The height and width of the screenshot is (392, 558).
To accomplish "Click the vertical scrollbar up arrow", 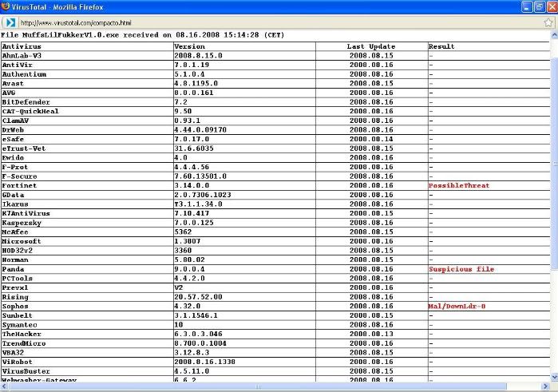I will [x=554, y=35].
